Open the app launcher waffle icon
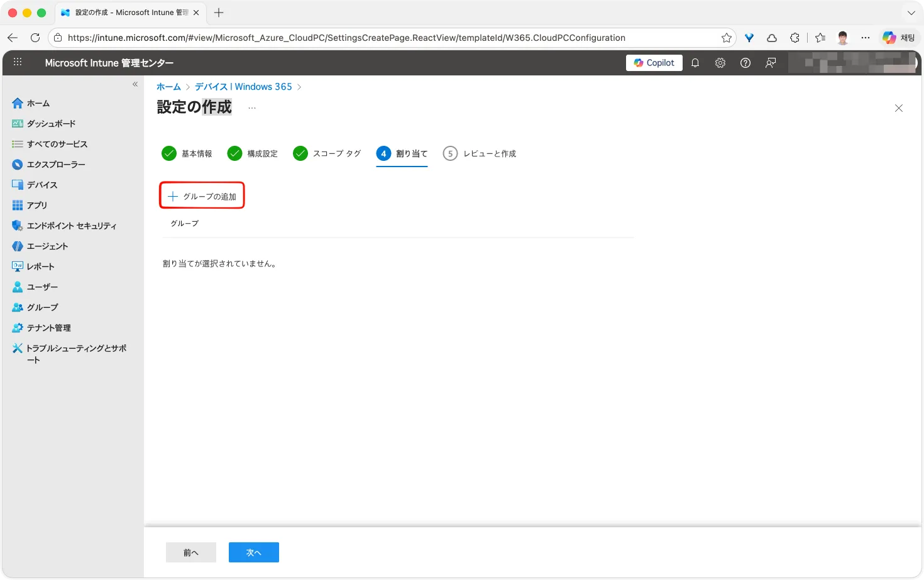The height and width of the screenshot is (580, 924). [x=18, y=62]
